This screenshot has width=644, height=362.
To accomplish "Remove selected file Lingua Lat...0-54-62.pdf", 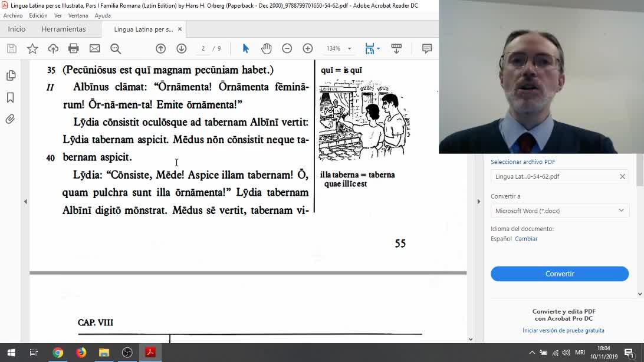I will pos(622,176).
